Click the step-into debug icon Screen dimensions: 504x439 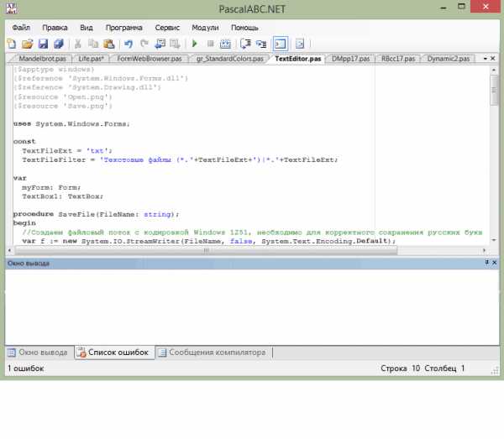[245, 44]
